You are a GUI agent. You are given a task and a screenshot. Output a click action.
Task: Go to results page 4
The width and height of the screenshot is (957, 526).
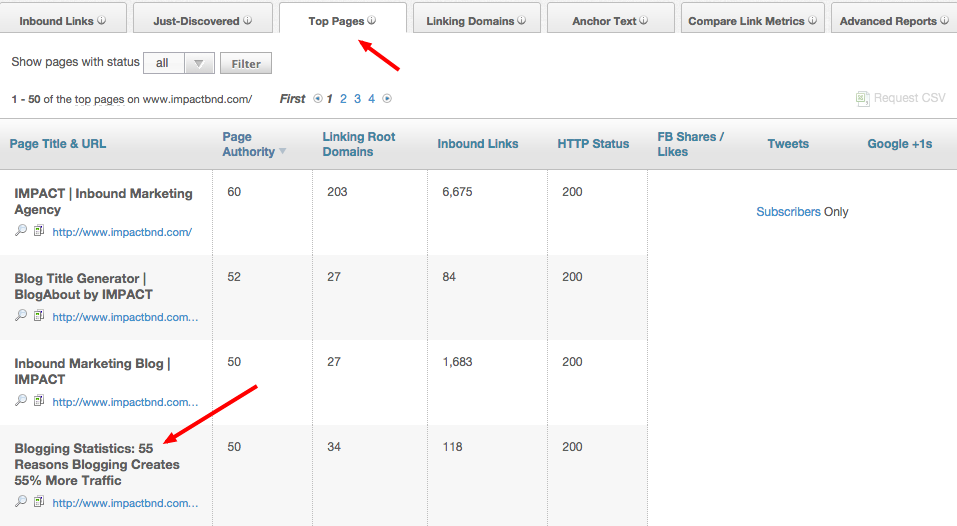(x=371, y=98)
